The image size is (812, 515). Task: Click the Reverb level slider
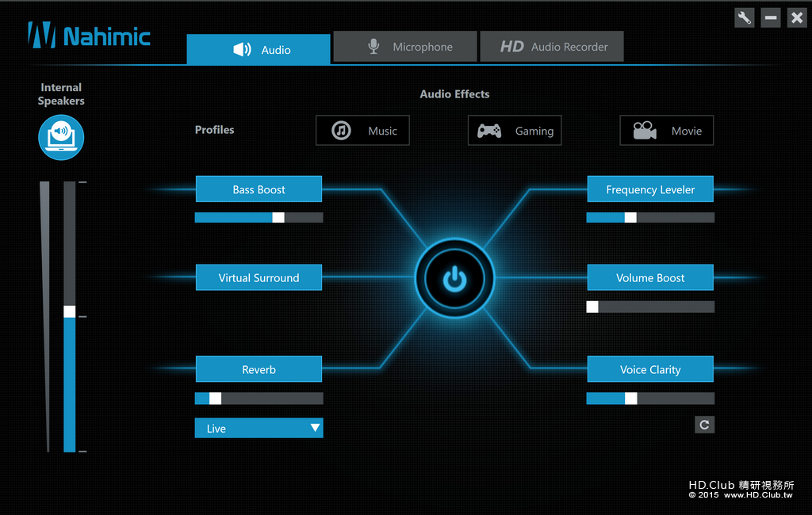[x=259, y=398]
